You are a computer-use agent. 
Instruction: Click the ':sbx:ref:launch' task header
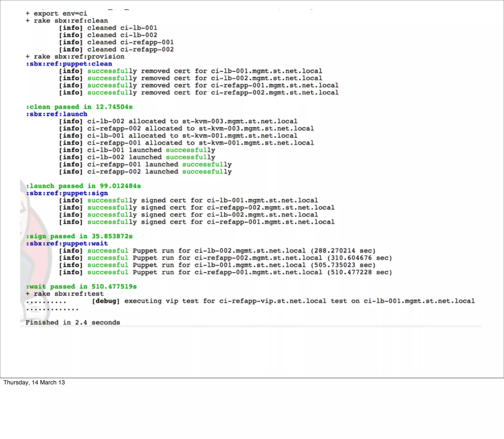point(57,114)
